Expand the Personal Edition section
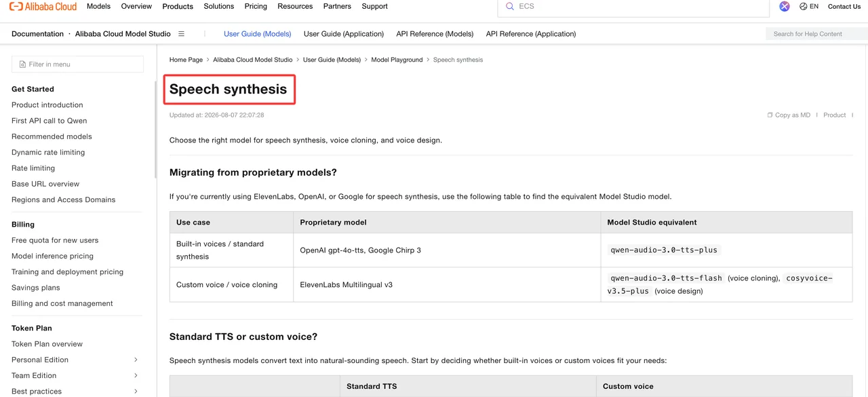This screenshot has height=397, width=868. tap(136, 360)
